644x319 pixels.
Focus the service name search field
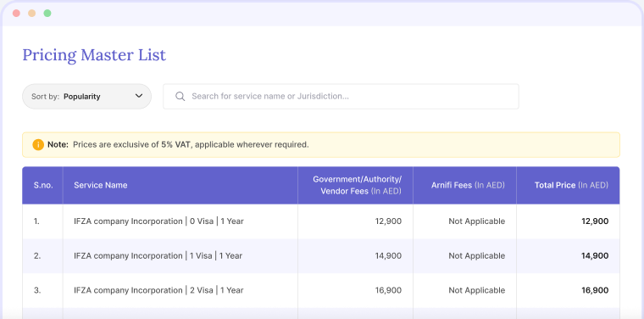click(x=341, y=97)
